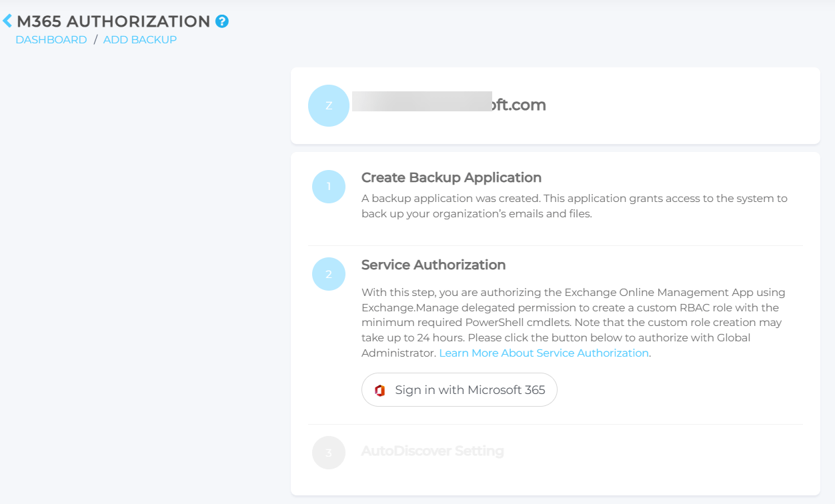
Task: Select the Microsoft 365 logo icon
Action: tap(381, 390)
